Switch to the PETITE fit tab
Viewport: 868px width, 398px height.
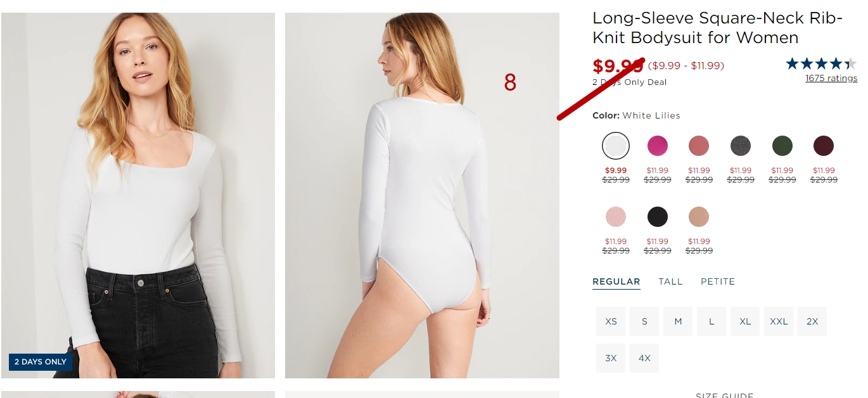pyautogui.click(x=718, y=281)
